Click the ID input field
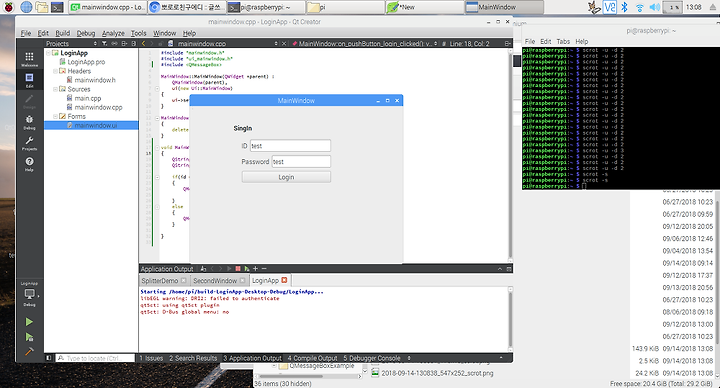The width and height of the screenshot is (720, 388). [290, 146]
